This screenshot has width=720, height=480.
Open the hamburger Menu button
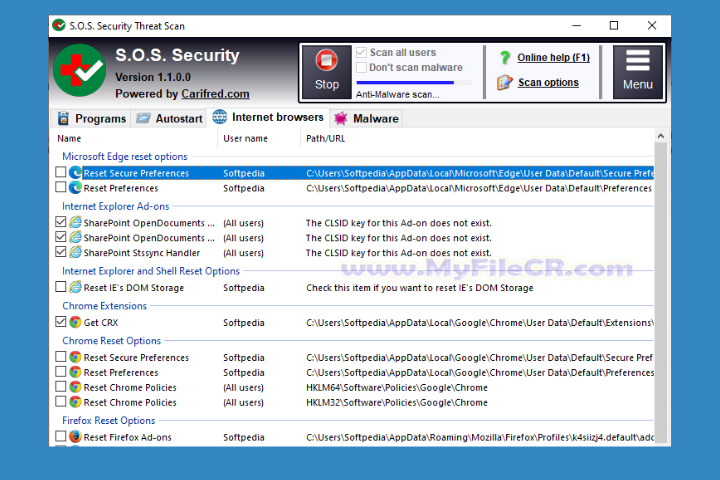click(638, 72)
